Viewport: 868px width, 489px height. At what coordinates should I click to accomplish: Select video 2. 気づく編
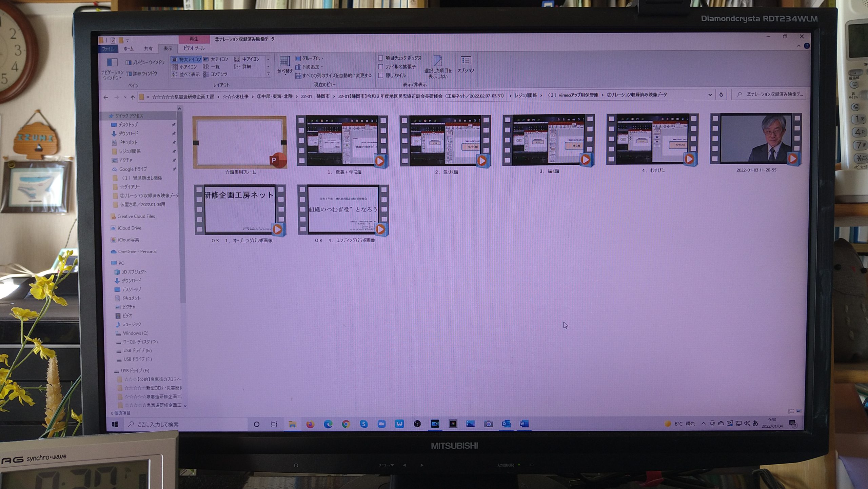(x=446, y=145)
